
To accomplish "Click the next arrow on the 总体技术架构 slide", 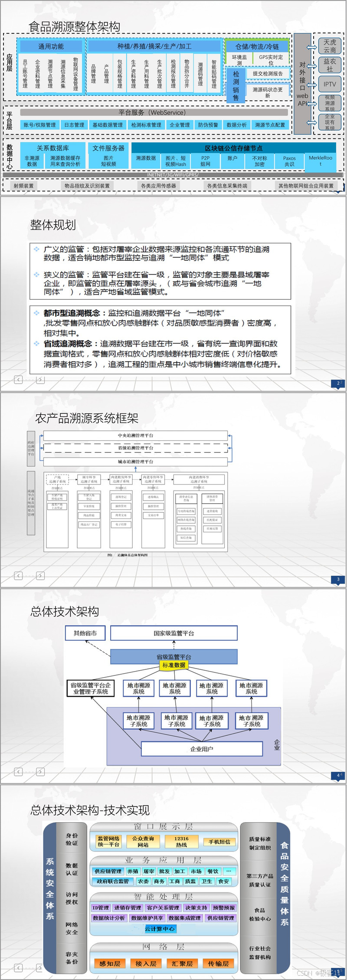I will pos(40,772).
